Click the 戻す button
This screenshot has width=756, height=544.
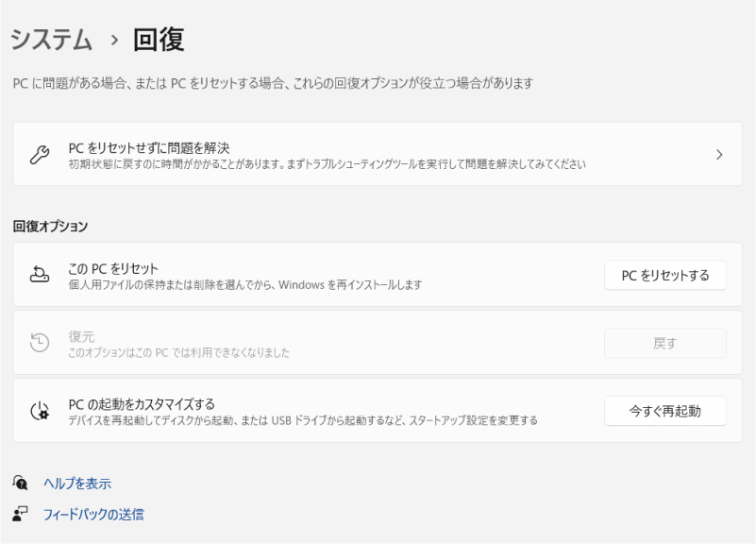(x=664, y=343)
